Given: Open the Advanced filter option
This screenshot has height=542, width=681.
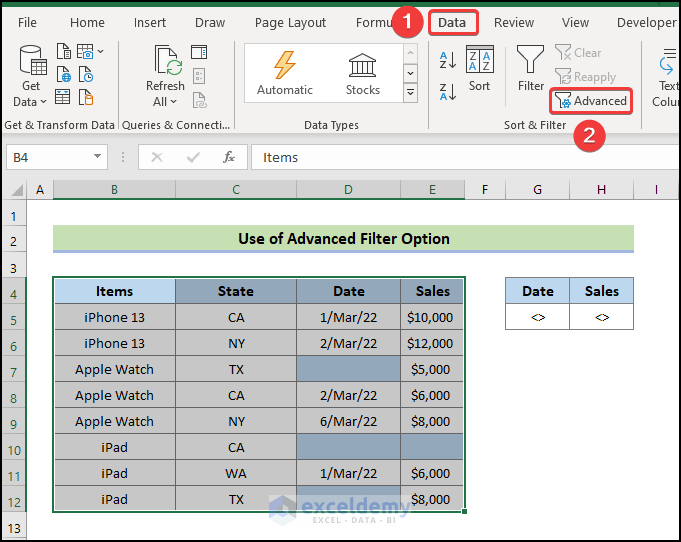Looking at the screenshot, I should tap(591, 101).
